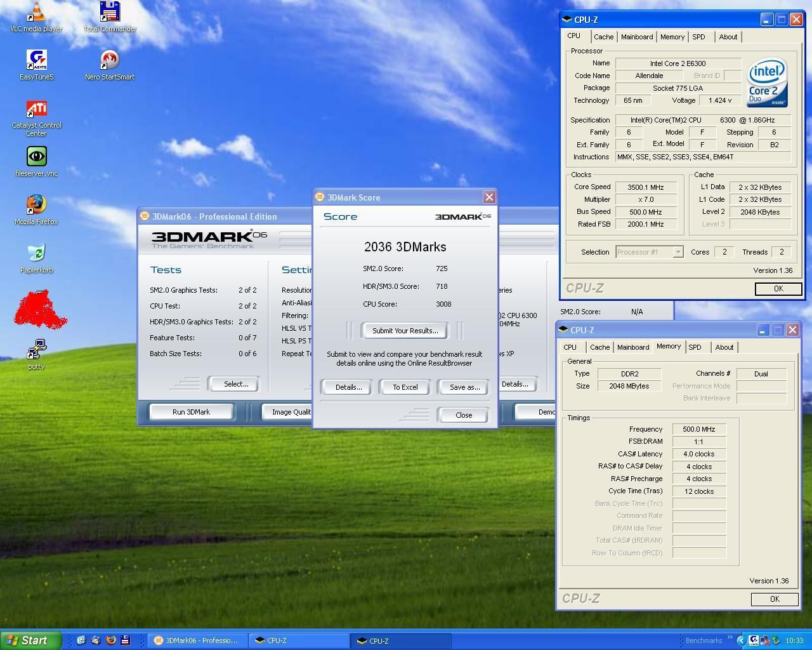Viewport: 812px width, 650px height.
Task: Click the first quick launch icon in taskbar
Action: (81, 640)
